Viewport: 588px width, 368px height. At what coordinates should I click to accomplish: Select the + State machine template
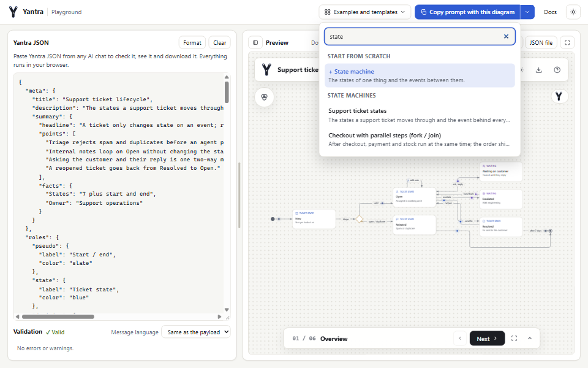(420, 75)
